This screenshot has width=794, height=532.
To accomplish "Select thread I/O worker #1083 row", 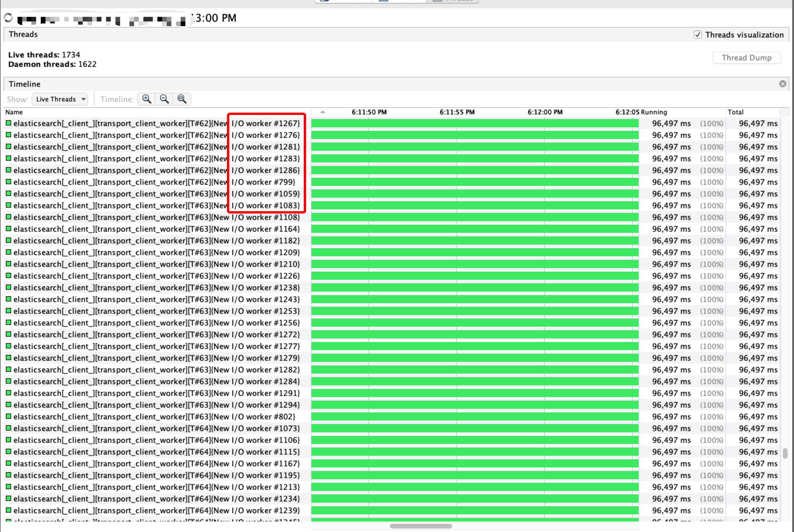I will pos(392,206).
